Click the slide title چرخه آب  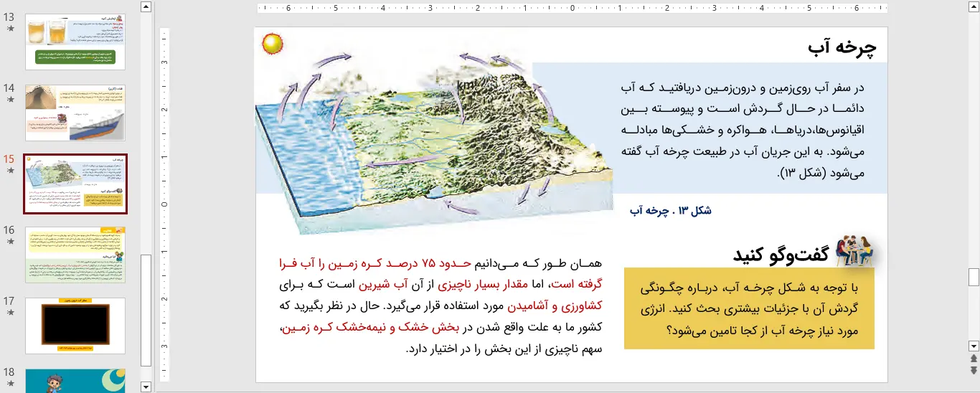point(842,48)
